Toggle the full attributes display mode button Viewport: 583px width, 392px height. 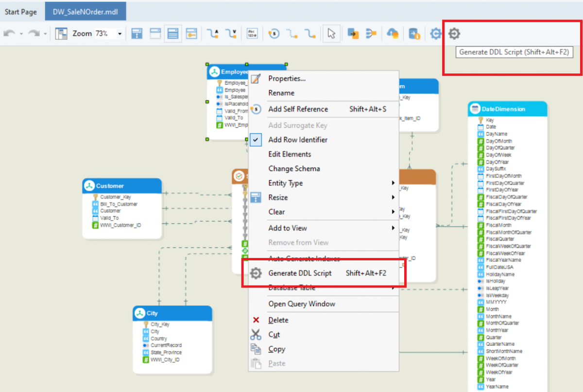[173, 33]
